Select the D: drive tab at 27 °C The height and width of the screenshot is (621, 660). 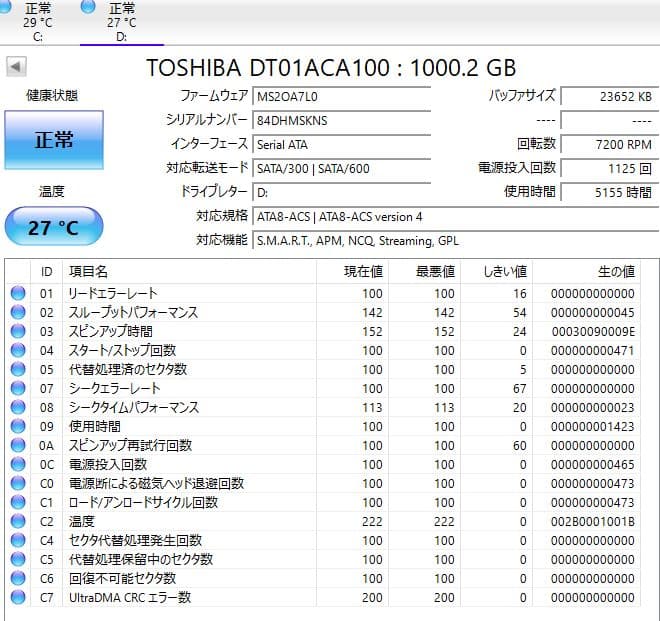pos(122,21)
